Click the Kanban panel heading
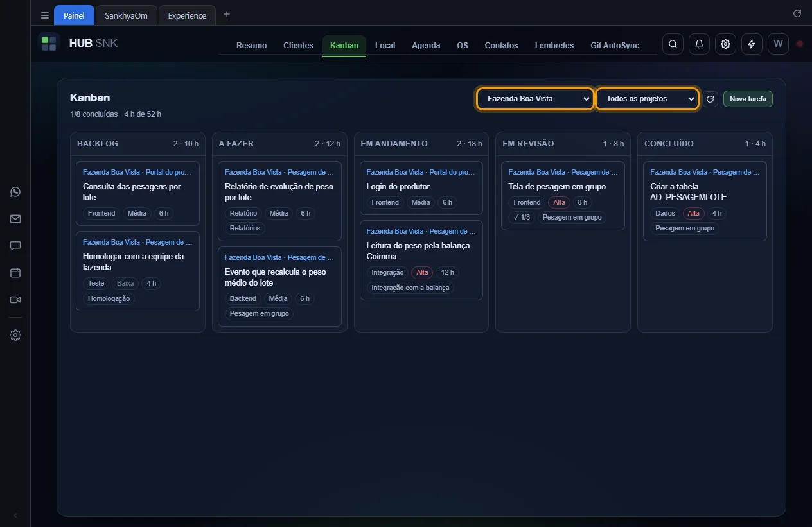Screen dimensions: 812x527 point(90,98)
